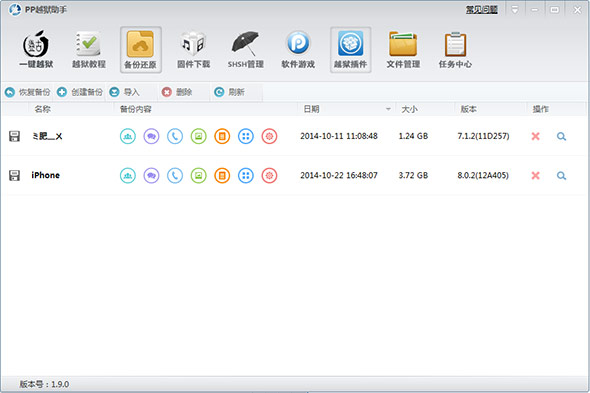Click floppy disk icon of first backup

click(x=14, y=136)
